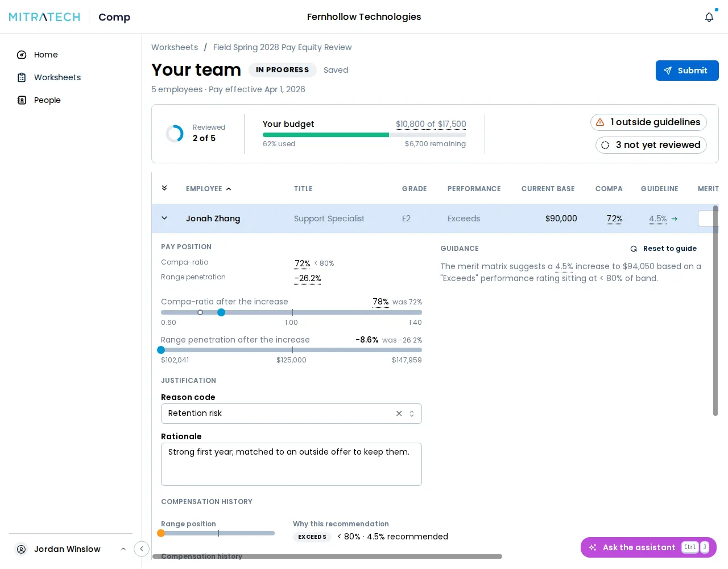728x569 pixels.
Task: Open Worksheets in the sidebar
Action: tap(71, 77)
